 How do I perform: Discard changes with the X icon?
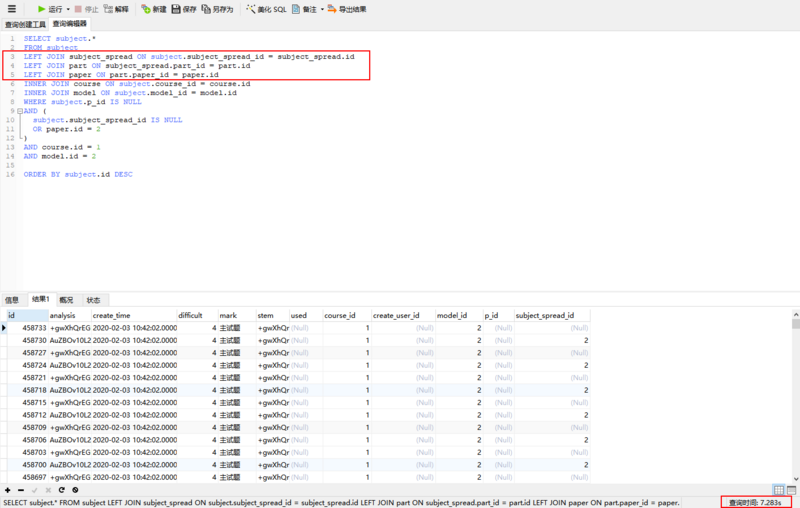48,490
